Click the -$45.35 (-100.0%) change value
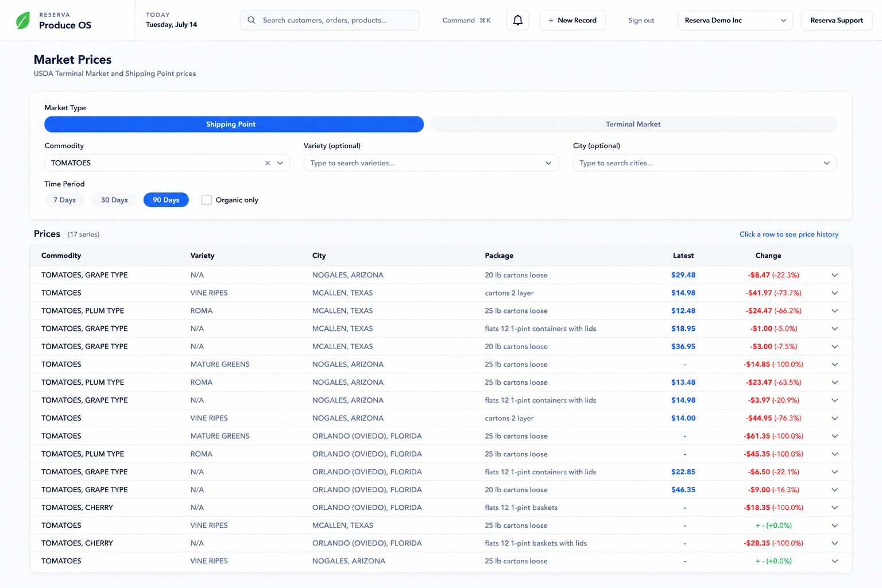 [x=773, y=454]
